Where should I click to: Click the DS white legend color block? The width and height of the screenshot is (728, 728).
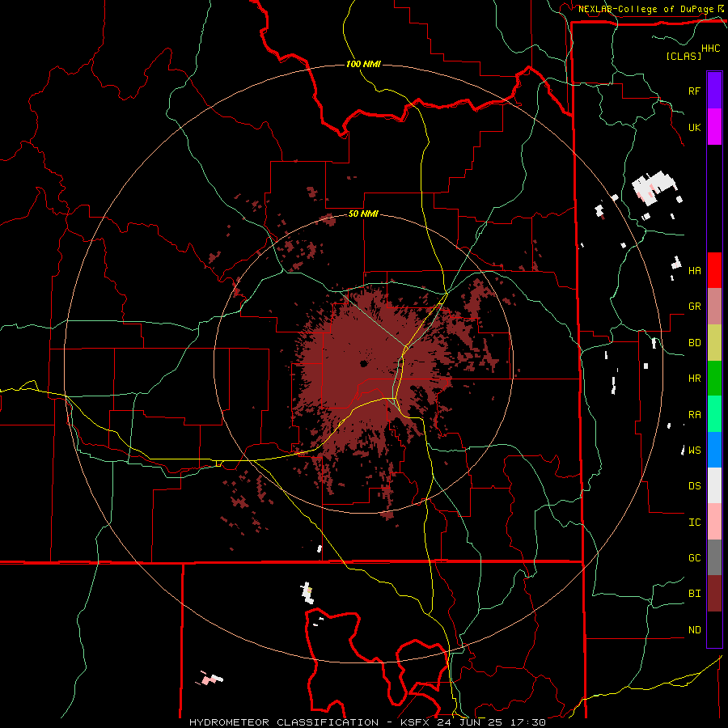point(714,485)
